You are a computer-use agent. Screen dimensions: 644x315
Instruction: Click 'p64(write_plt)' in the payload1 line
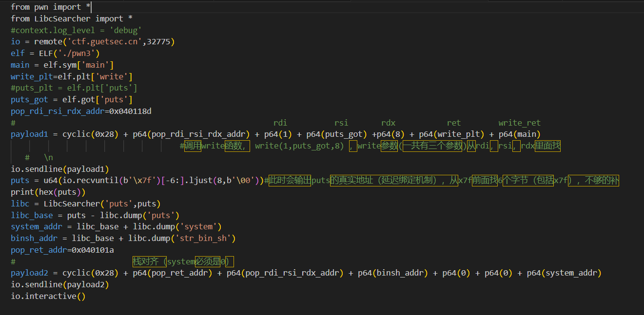(x=451, y=134)
